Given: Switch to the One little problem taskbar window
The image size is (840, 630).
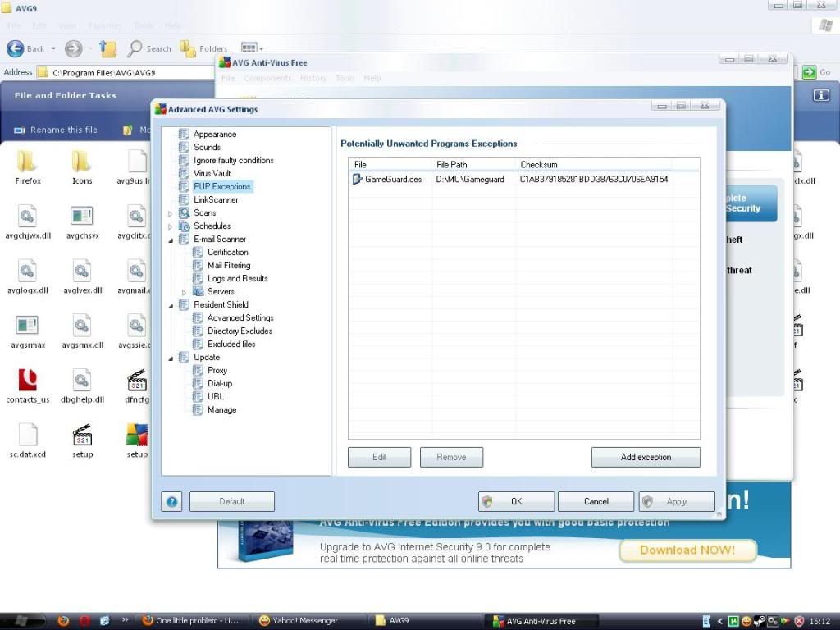Looking at the screenshot, I should pyautogui.click(x=190, y=620).
